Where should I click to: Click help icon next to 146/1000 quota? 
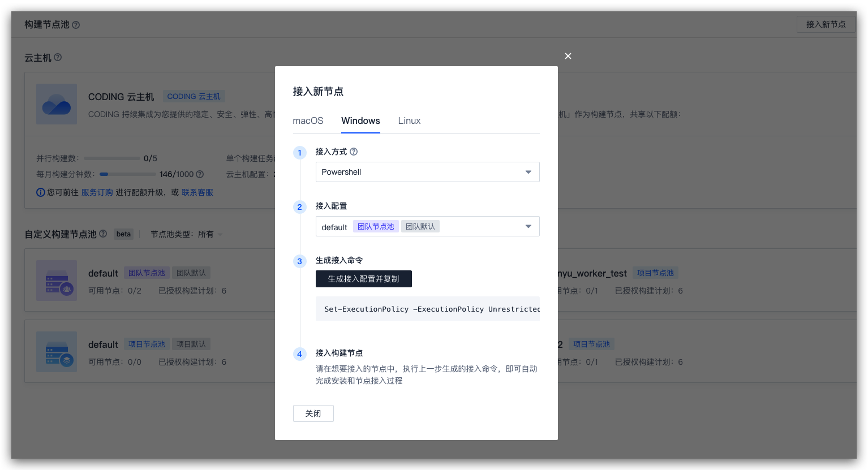pyautogui.click(x=200, y=174)
